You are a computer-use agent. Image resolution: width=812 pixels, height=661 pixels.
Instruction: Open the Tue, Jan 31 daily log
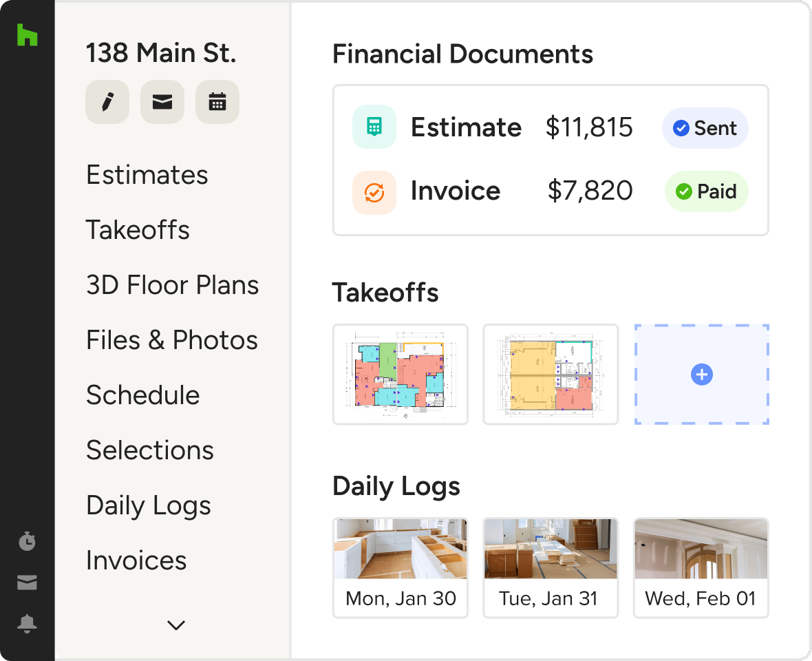pyautogui.click(x=551, y=568)
